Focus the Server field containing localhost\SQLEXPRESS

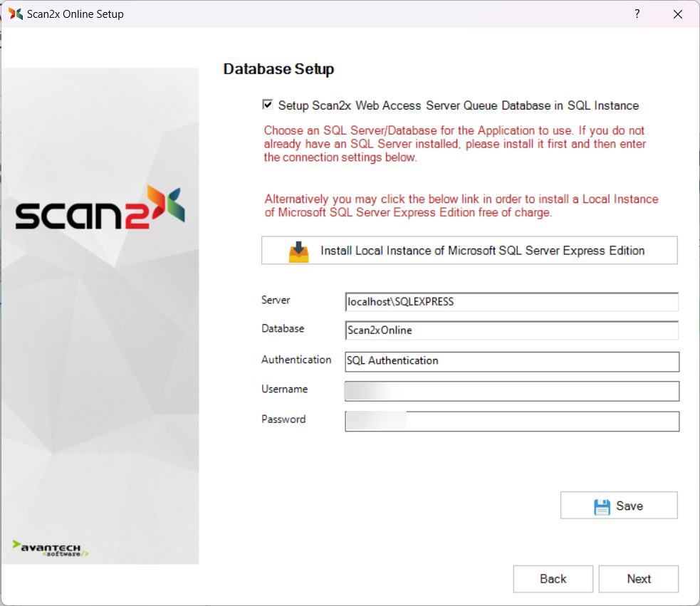(511, 302)
